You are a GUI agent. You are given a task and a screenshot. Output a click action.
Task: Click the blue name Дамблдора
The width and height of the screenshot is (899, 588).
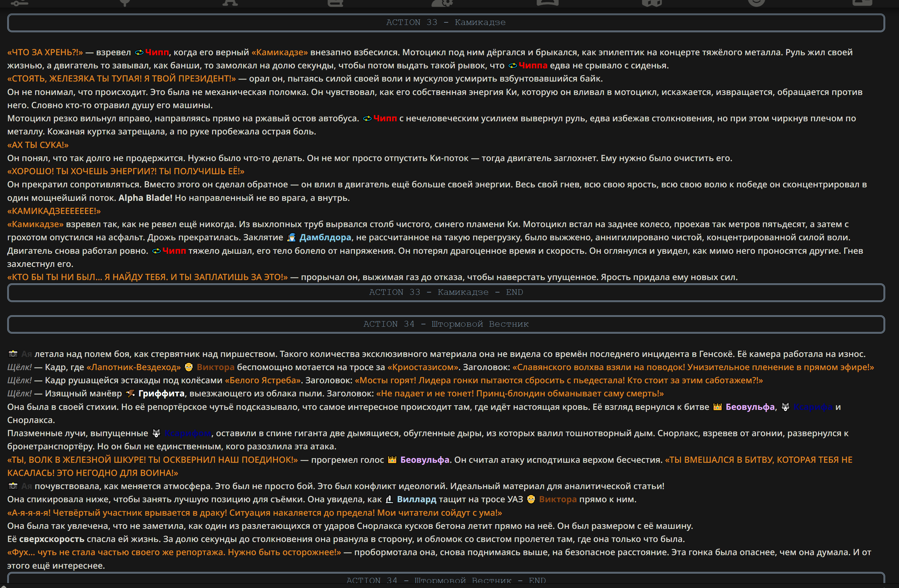point(325,238)
